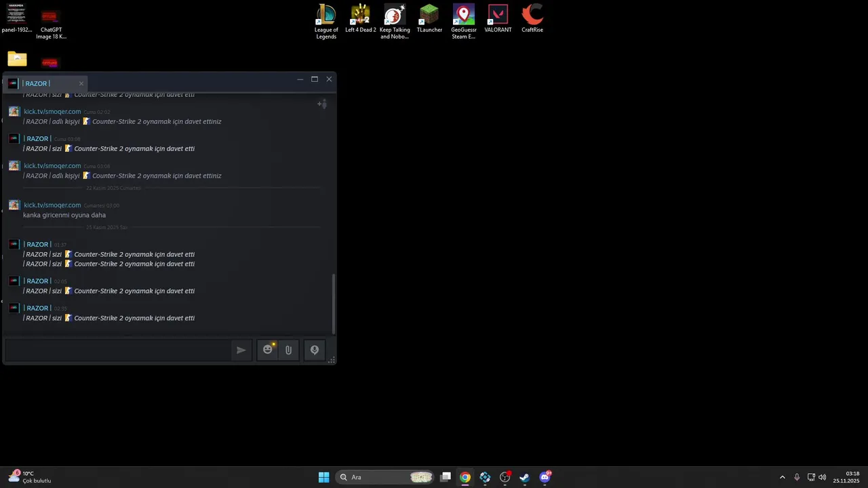Select the ChatGPT Image 18 K... desktop file
Image resolution: width=868 pixels, height=488 pixels.
coord(51,23)
